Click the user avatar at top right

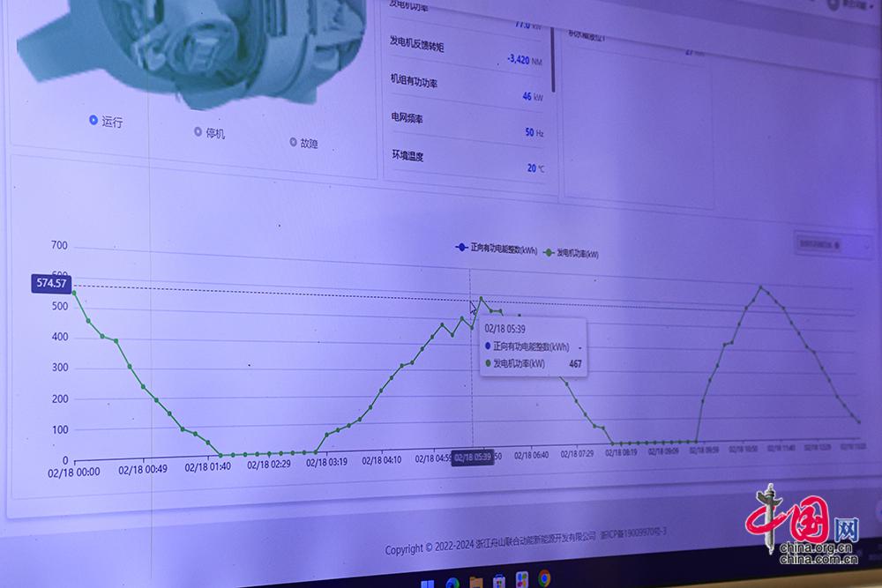(834, 4)
